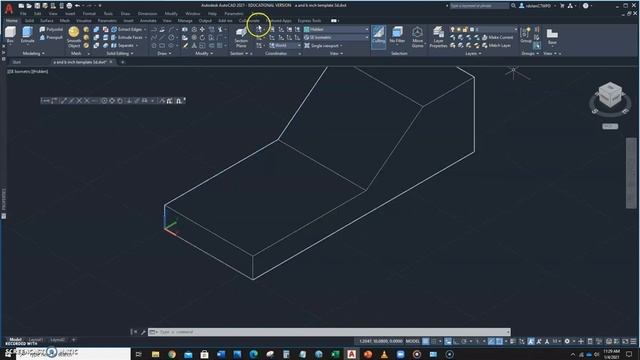Image resolution: width=640 pixels, height=360 pixels.
Task: Click the Base view tool
Action: (552, 36)
